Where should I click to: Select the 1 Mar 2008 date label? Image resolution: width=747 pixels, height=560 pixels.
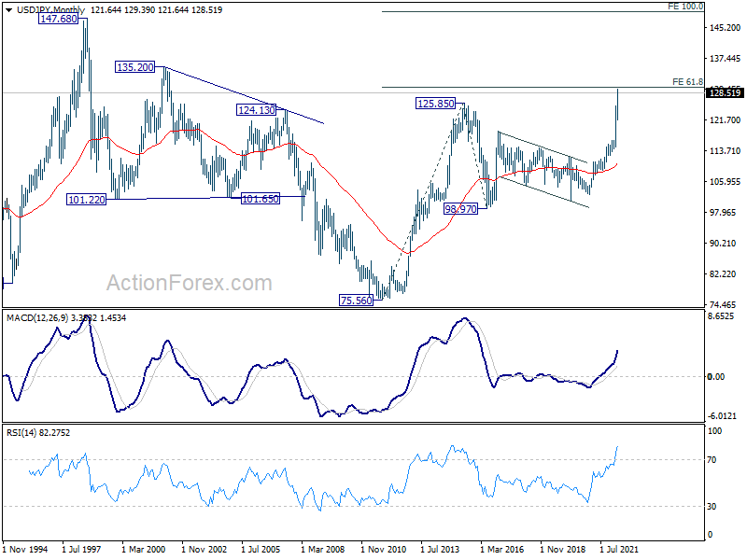coord(322,549)
